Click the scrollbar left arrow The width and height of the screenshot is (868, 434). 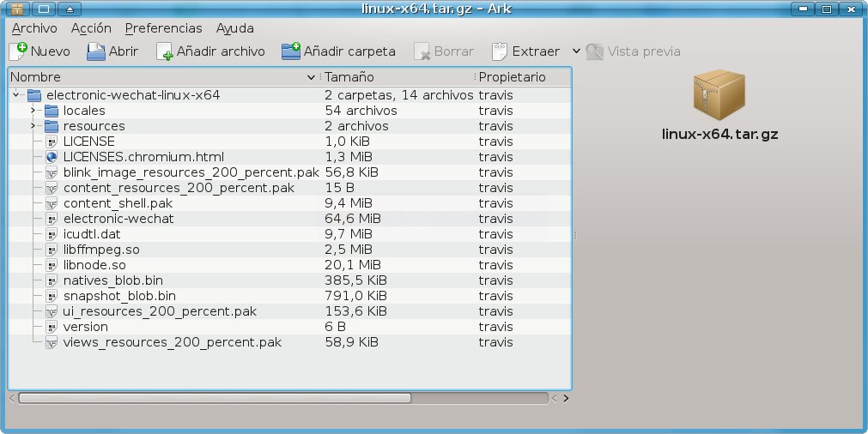pos(12,398)
